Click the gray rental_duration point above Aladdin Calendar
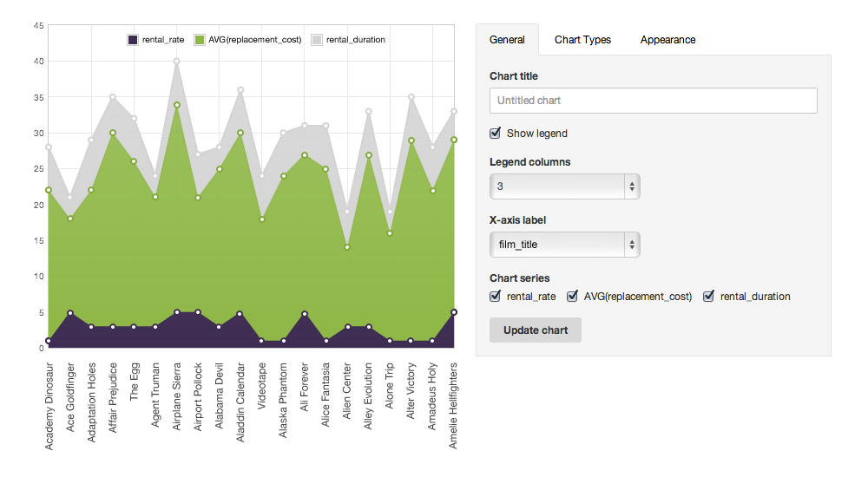Screen dimensions: 868x477 coord(240,90)
